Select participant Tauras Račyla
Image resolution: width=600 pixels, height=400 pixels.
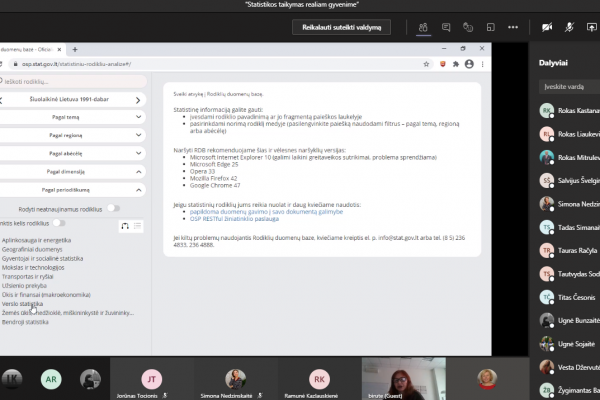[569, 251]
